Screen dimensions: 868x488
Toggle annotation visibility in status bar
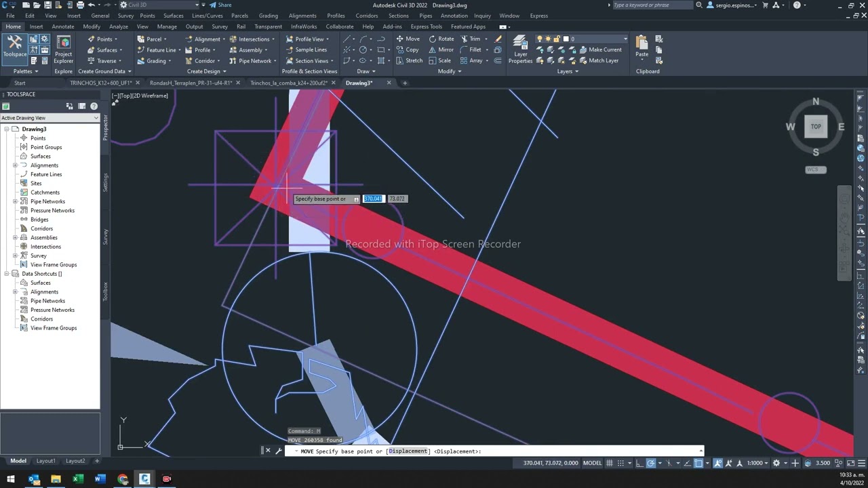(718, 463)
